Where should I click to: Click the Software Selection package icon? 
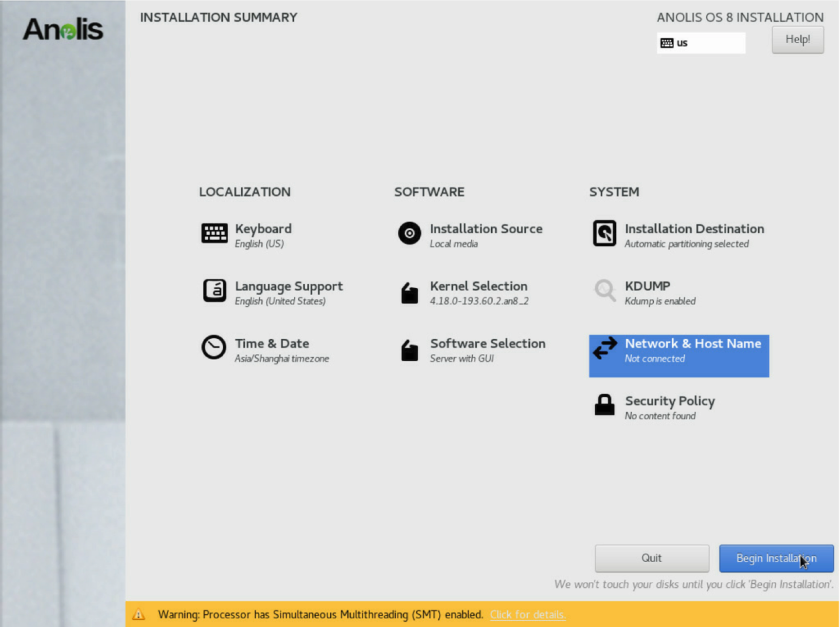point(410,350)
